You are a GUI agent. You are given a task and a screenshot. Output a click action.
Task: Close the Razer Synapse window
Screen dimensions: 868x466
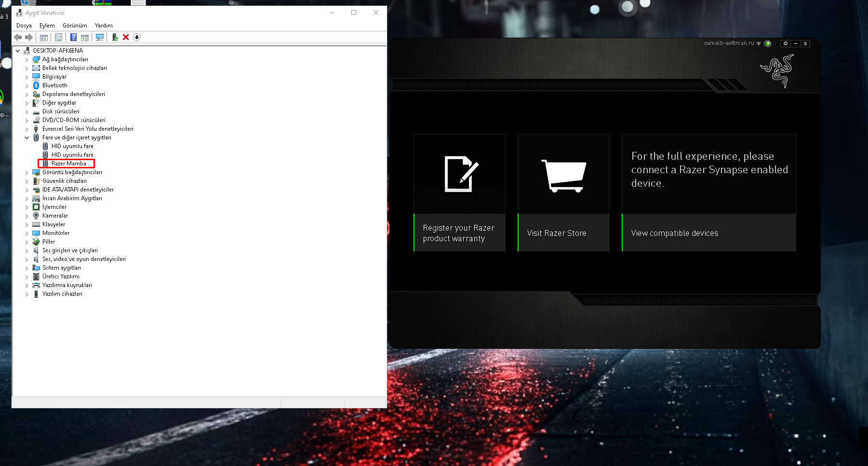805,43
